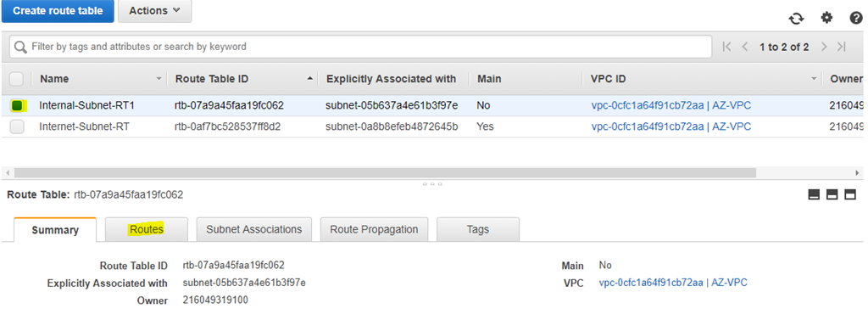Open the Subnet Associations tab
Viewport: 868px width, 320px height.
[x=254, y=229]
